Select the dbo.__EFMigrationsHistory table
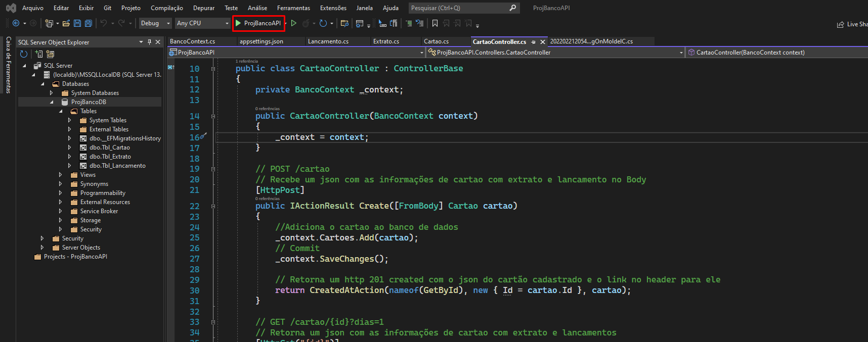Screen dimensions: 868x342 click(x=125, y=138)
